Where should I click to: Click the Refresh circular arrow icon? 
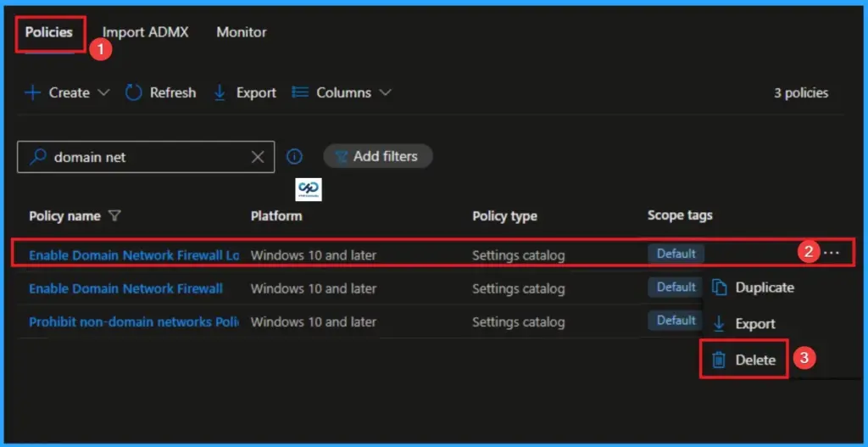pos(133,92)
